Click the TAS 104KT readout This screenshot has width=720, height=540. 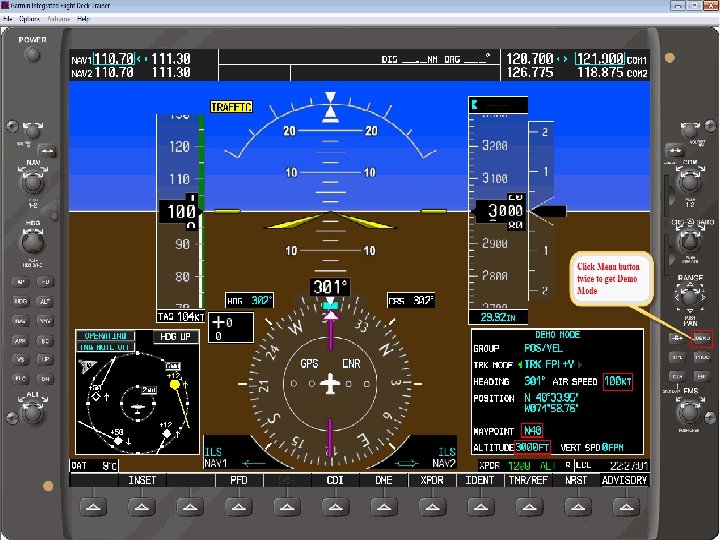point(181,316)
